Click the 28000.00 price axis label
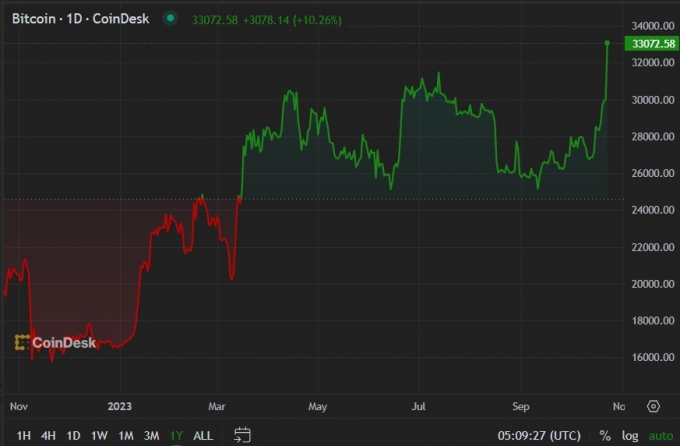680x446 pixels. coord(653,137)
